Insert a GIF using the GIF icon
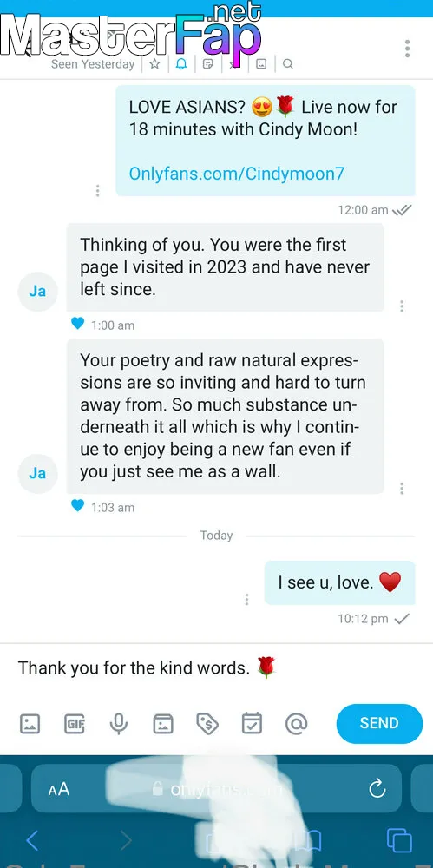Viewport: 433px width, 868px height. point(75,724)
